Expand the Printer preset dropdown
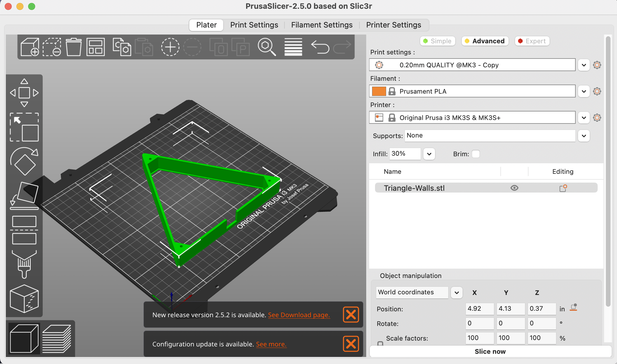This screenshot has width=617, height=364. click(584, 118)
